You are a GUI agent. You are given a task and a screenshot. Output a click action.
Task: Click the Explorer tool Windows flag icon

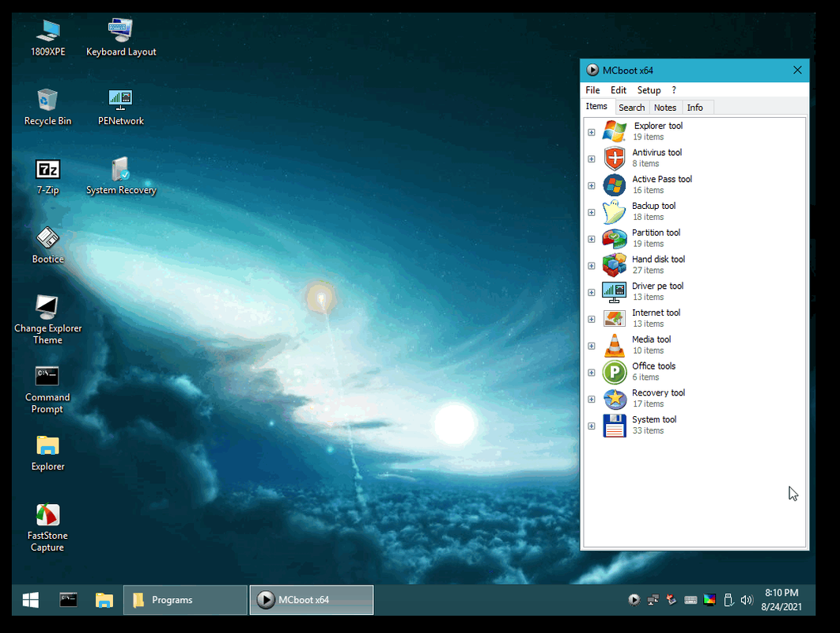click(614, 131)
